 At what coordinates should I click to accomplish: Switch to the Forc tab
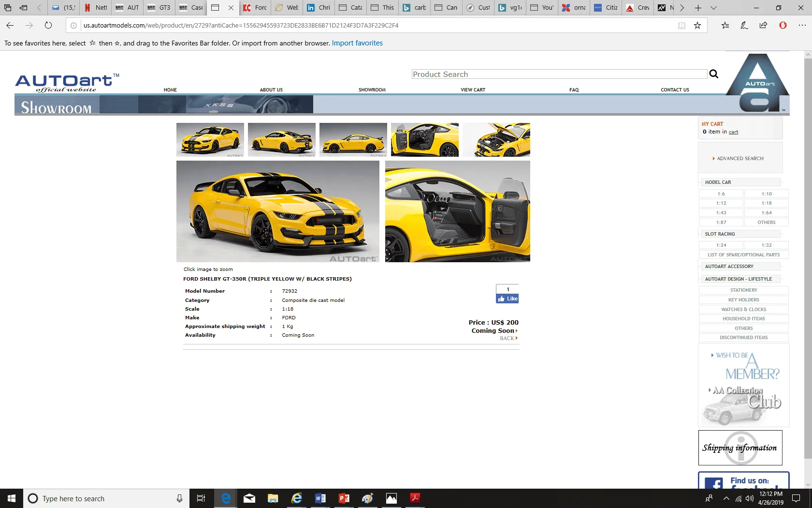(x=255, y=8)
